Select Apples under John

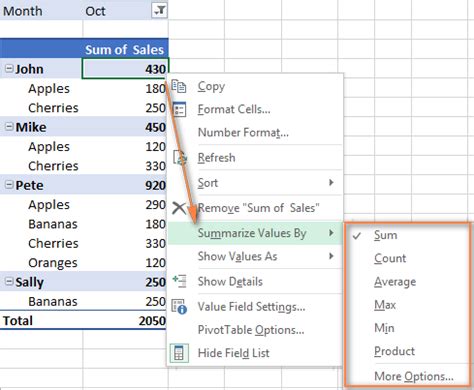pos(49,88)
